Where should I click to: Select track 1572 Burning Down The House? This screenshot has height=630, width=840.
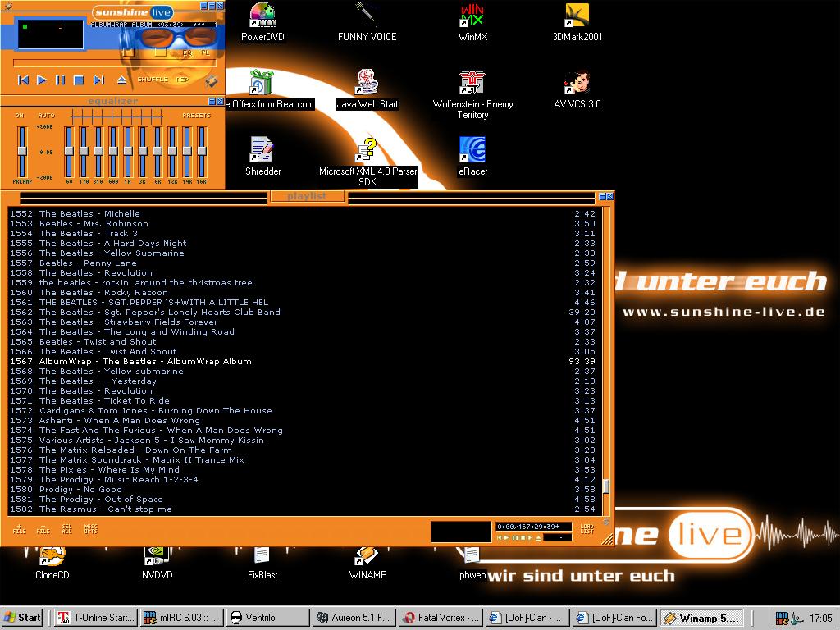pyautogui.click(x=303, y=411)
